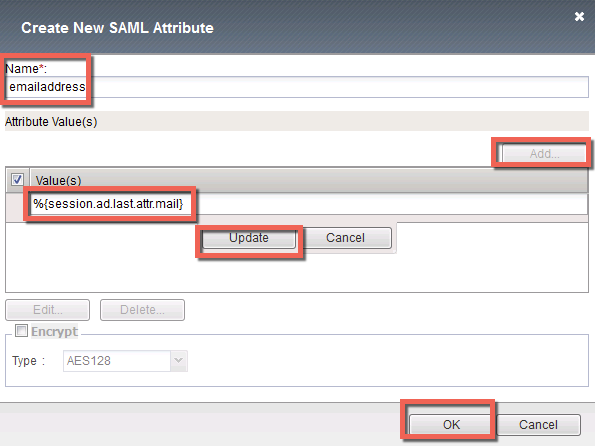Confirm the dialog with the OK button
The height and width of the screenshot is (446, 595).
point(451,424)
